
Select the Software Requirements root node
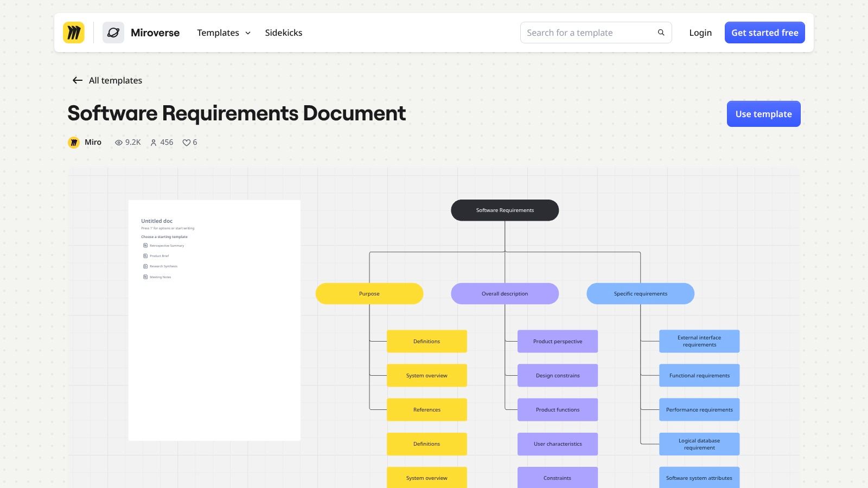point(505,210)
